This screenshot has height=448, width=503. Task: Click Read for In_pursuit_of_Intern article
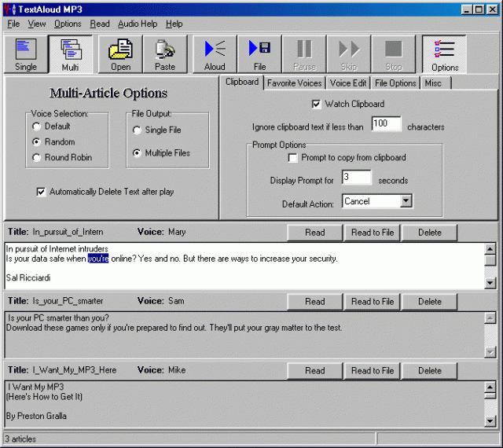[314, 233]
